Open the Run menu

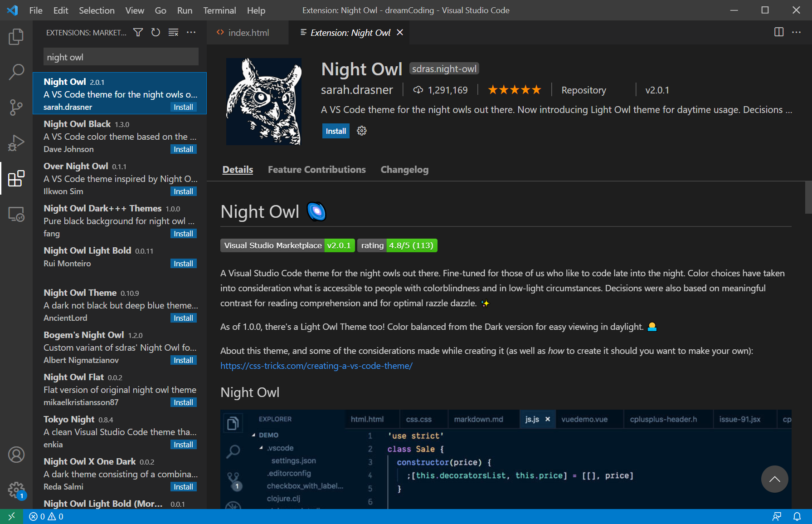tap(185, 10)
